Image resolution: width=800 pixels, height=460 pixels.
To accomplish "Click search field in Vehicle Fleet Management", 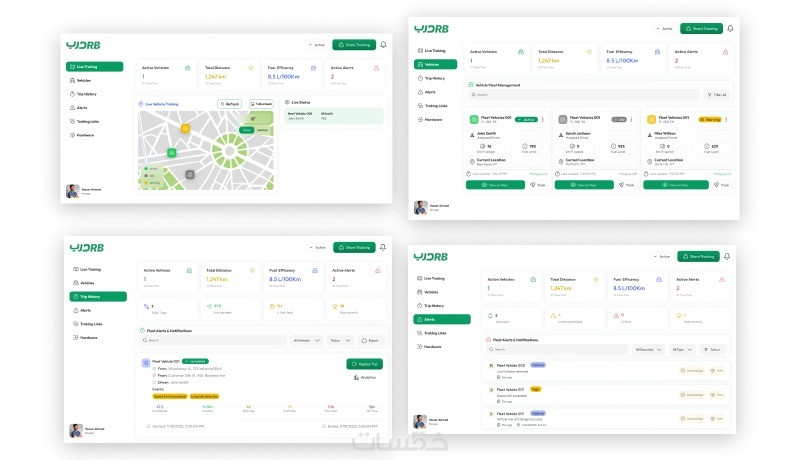I will (x=584, y=95).
